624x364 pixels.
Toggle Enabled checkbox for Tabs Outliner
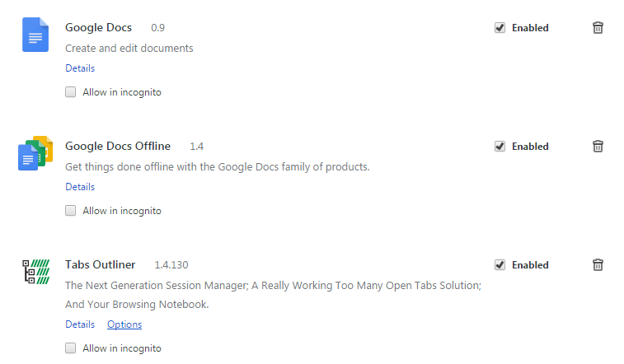click(x=500, y=265)
